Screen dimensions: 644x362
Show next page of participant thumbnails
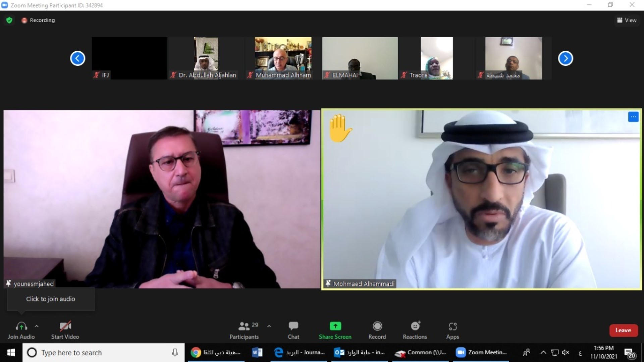point(565,58)
